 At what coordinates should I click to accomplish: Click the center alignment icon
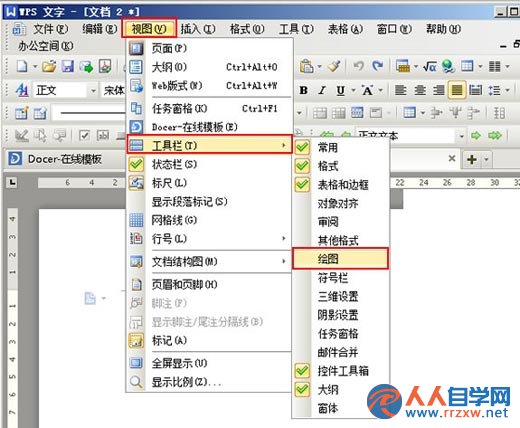click(x=420, y=90)
